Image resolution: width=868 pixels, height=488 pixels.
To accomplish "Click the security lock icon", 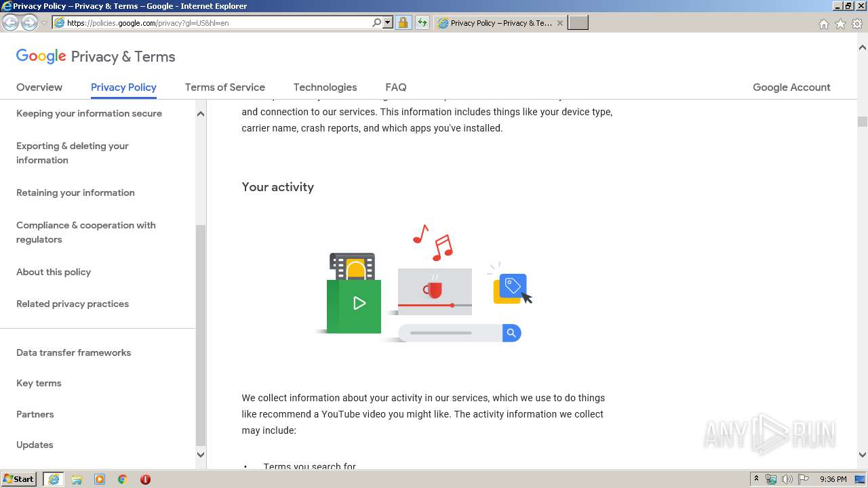I will pos(403,23).
